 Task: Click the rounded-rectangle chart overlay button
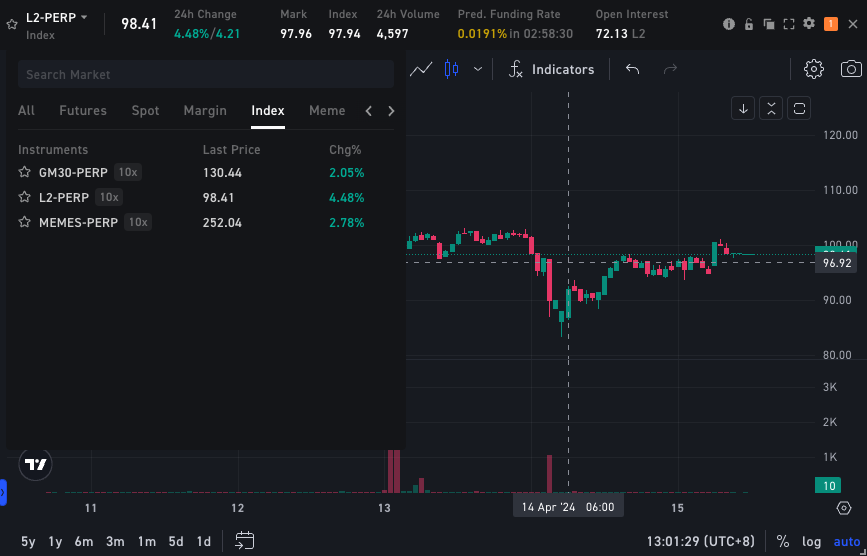coord(799,108)
